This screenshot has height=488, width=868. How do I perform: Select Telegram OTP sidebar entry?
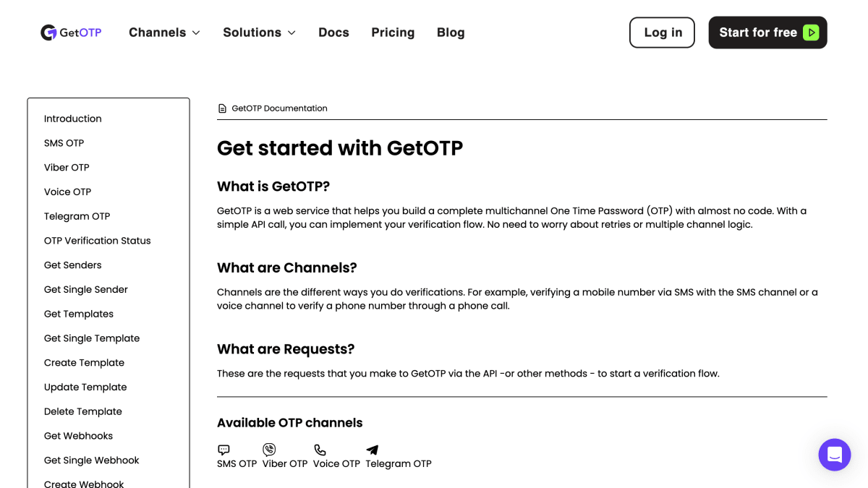tap(77, 216)
